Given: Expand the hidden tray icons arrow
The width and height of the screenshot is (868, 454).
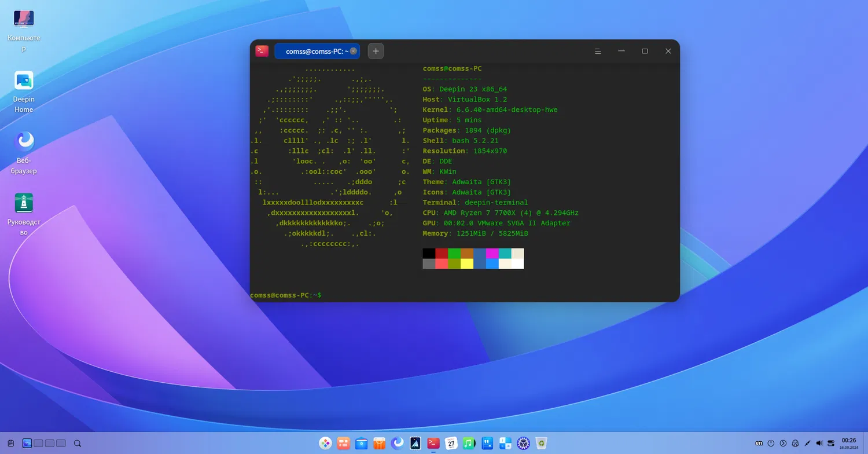Looking at the screenshot, I should 783,444.
